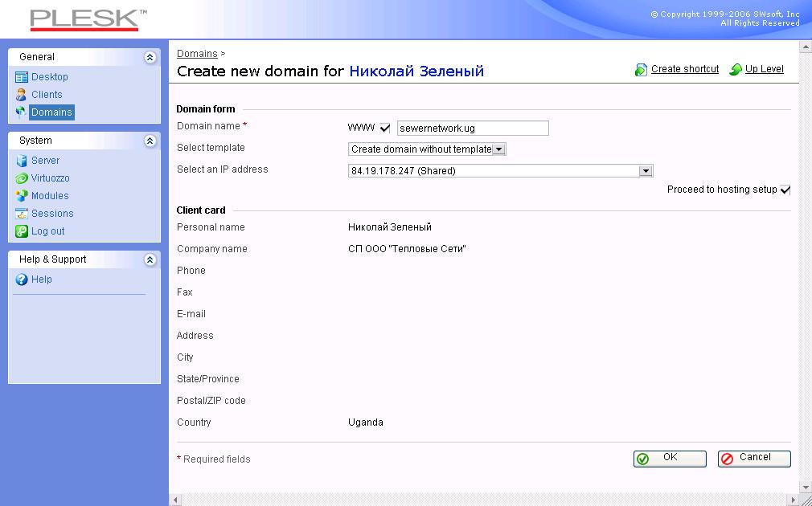812x506 pixels.
Task: Collapse the System sidebar section
Action: click(150, 141)
